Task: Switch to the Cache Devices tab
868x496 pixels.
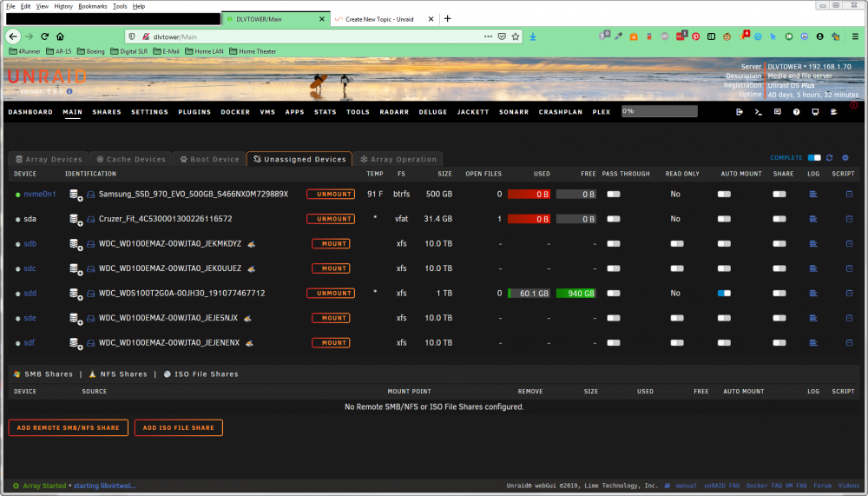Action: point(131,159)
